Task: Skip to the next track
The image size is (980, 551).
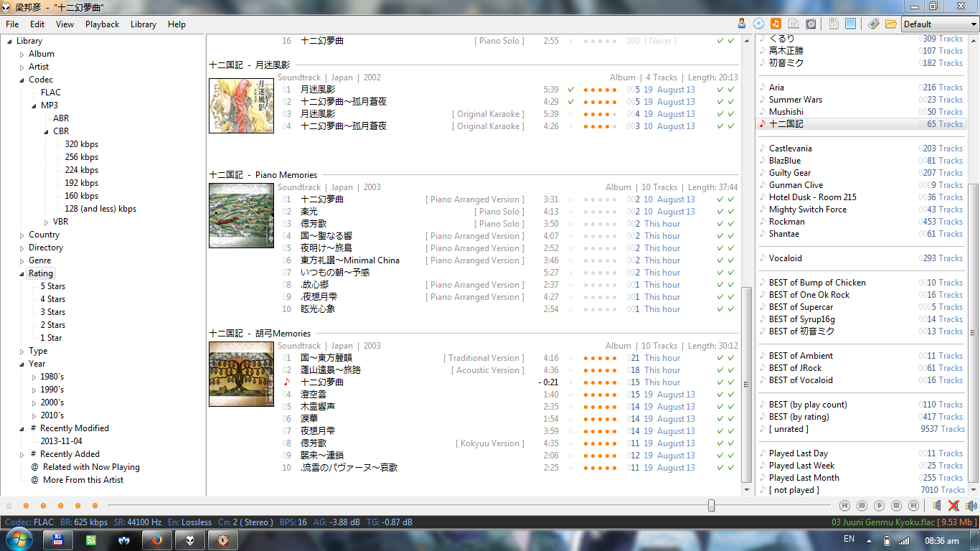Action: click(x=913, y=506)
